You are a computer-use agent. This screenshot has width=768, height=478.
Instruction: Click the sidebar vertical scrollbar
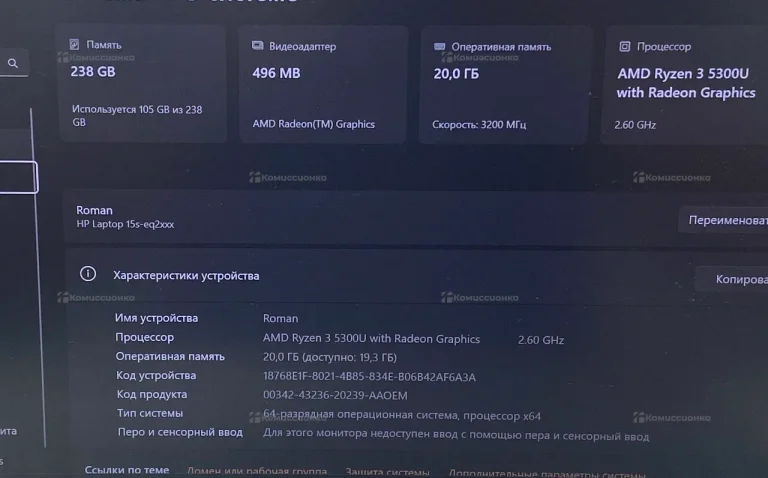[x=38, y=277]
